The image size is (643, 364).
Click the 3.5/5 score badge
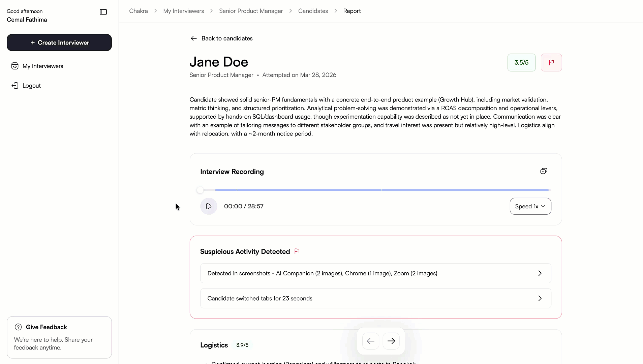pos(521,62)
